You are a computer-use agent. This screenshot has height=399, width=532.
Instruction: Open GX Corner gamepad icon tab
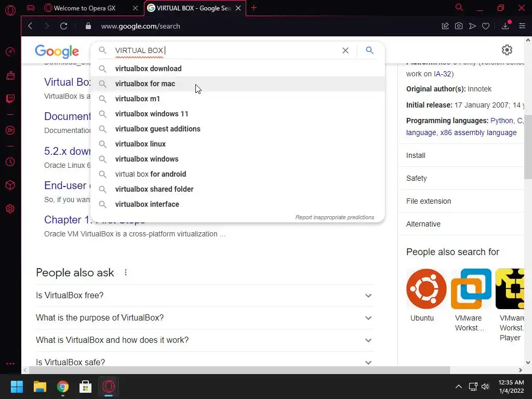31,8
